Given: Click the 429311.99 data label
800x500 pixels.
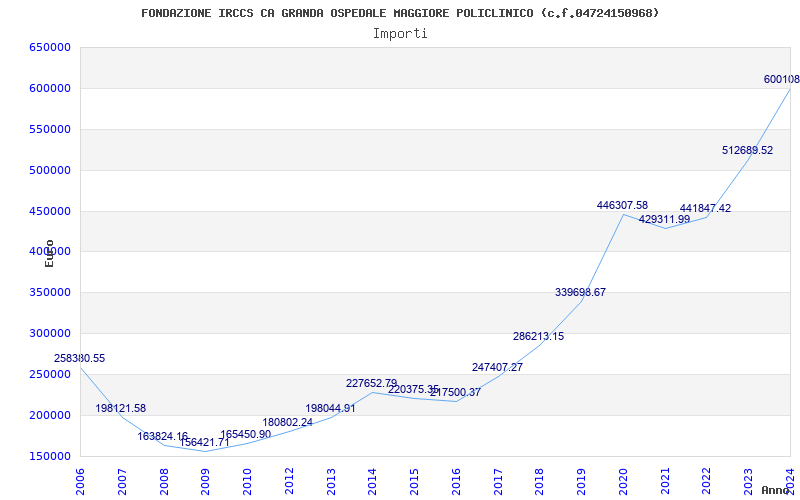Looking at the screenshot, I should pyautogui.click(x=664, y=219).
